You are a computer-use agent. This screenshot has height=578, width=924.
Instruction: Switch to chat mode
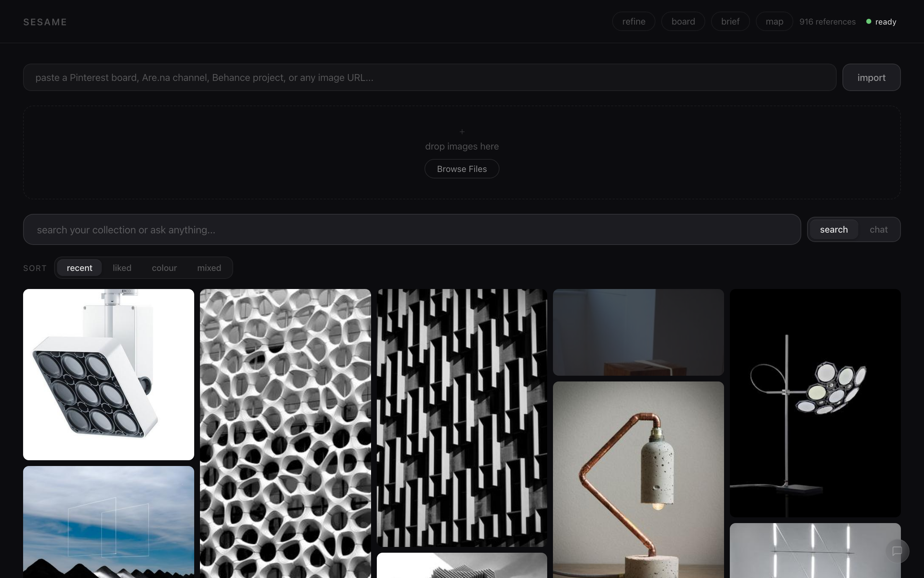879,229
